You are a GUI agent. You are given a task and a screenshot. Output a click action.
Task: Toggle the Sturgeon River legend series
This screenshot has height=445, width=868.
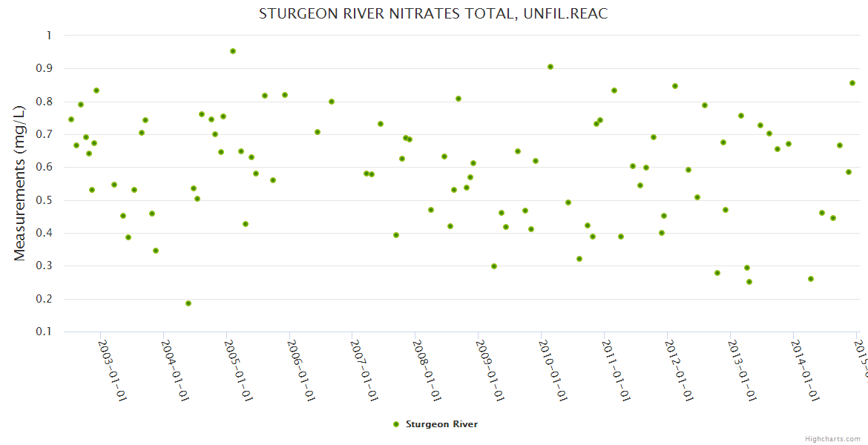coord(441,424)
